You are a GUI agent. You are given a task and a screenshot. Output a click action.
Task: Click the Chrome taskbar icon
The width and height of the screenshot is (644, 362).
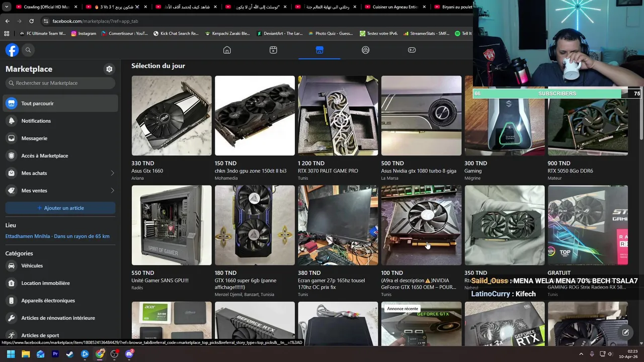[100, 354]
